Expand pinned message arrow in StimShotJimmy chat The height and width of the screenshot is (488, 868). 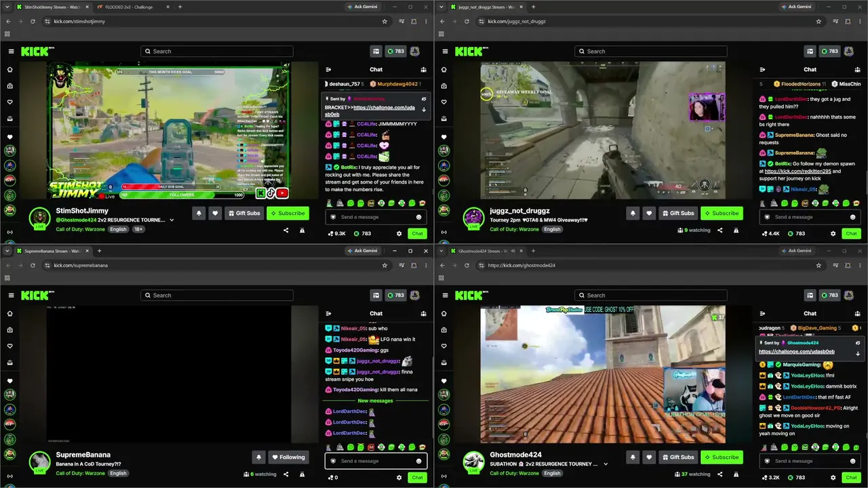424,110
